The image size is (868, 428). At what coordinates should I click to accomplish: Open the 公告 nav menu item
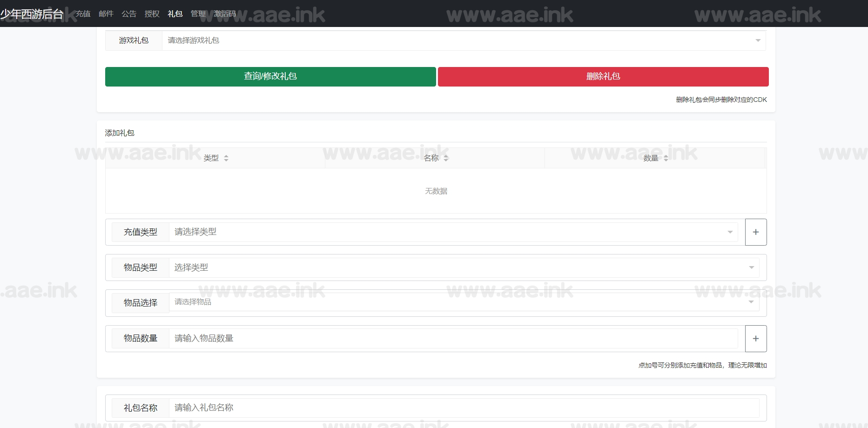129,14
